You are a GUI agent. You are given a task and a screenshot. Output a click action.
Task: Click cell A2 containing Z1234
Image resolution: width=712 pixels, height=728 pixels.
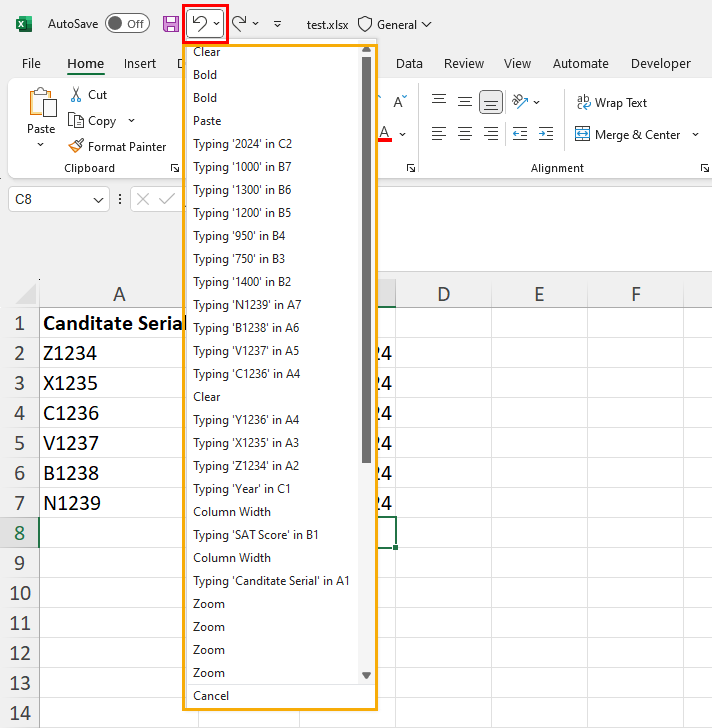[111, 353]
